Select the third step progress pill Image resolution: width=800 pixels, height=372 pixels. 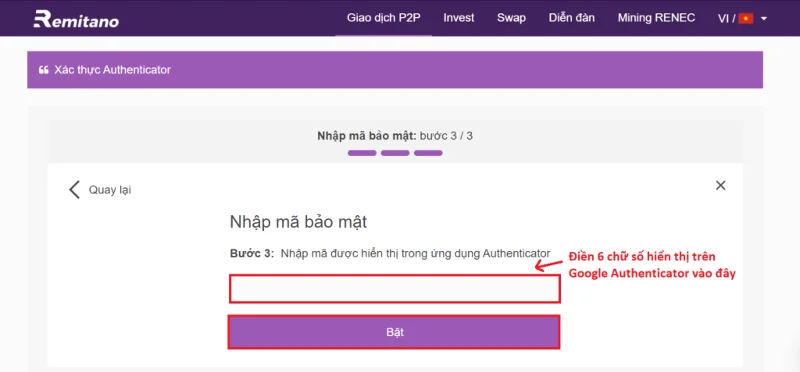pyautogui.click(x=428, y=153)
